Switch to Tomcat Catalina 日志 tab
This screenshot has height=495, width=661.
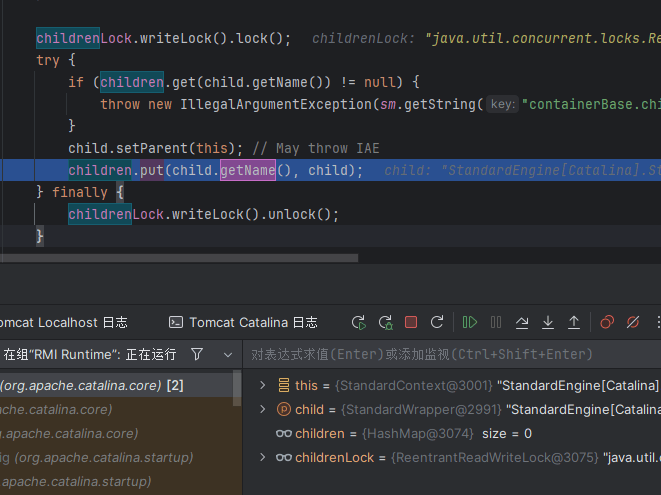coord(243,322)
